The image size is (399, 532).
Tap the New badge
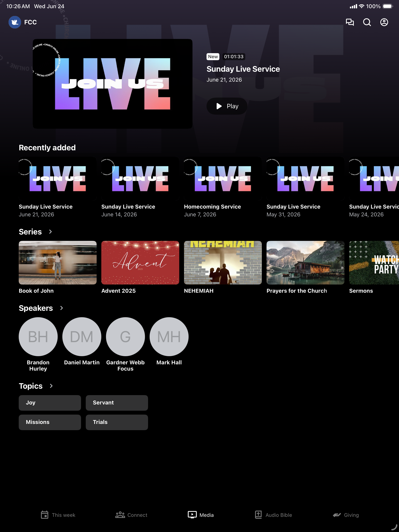tap(213, 56)
